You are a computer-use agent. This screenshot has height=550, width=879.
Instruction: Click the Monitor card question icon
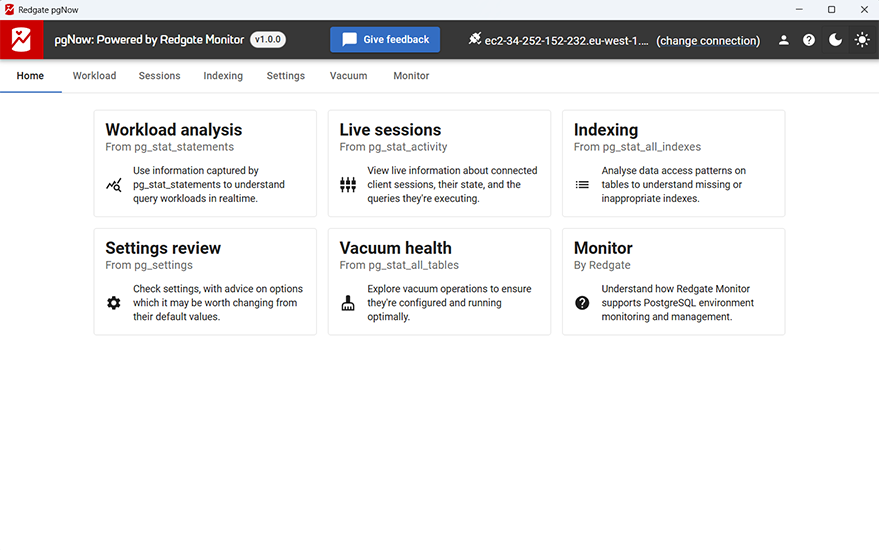point(582,303)
